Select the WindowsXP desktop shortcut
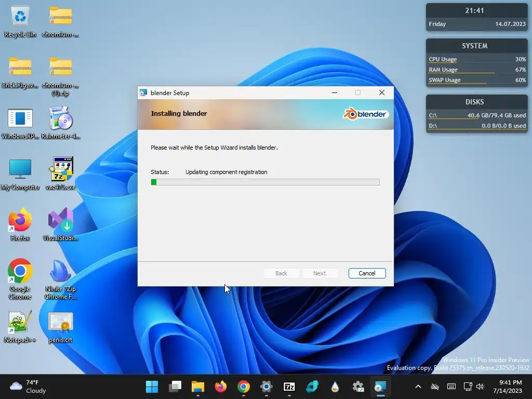 click(x=20, y=124)
